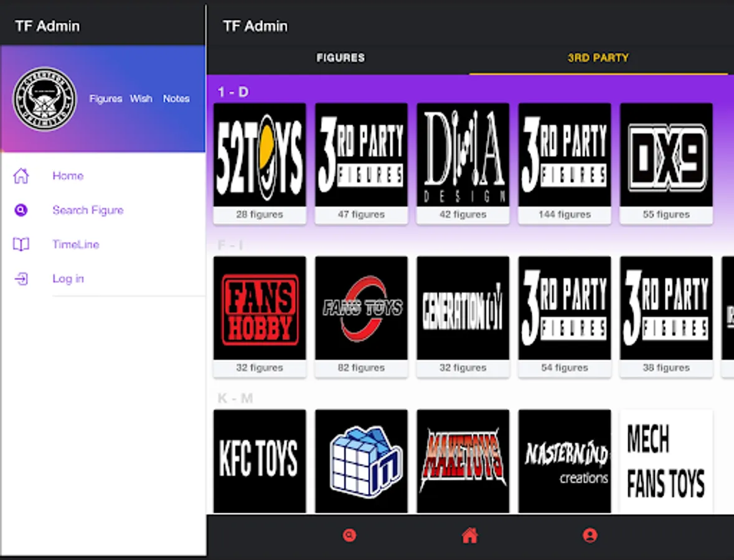Viewport: 734px width, 560px height.
Task: Select Log in menu item
Action: pyautogui.click(x=68, y=279)
